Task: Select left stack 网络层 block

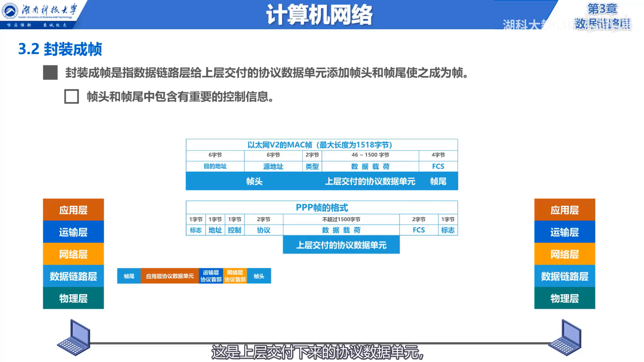Action: (x=73, y=254)
